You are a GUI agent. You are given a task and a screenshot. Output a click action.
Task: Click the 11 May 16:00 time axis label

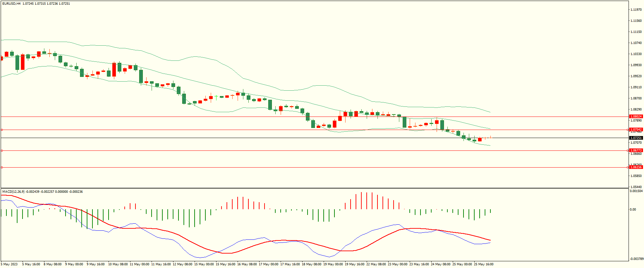[161, 264]
